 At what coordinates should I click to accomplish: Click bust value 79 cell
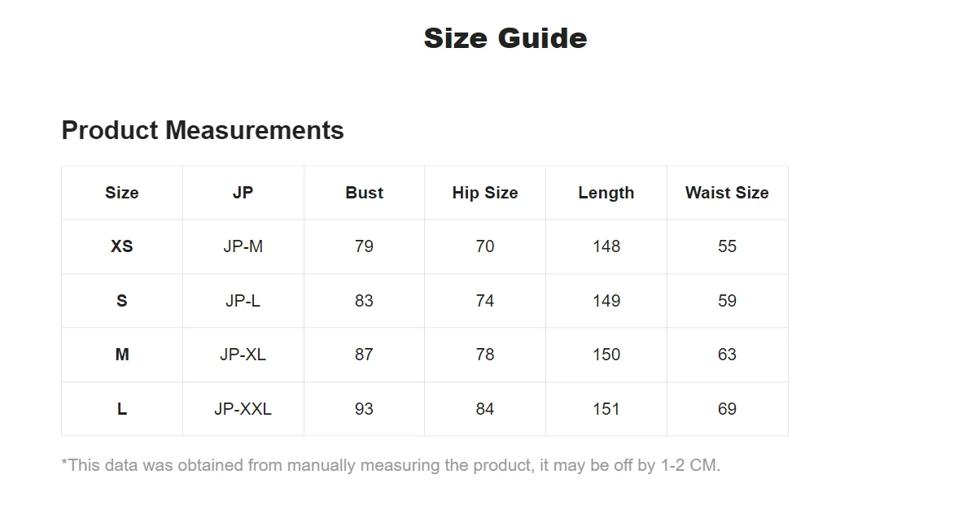364,246
